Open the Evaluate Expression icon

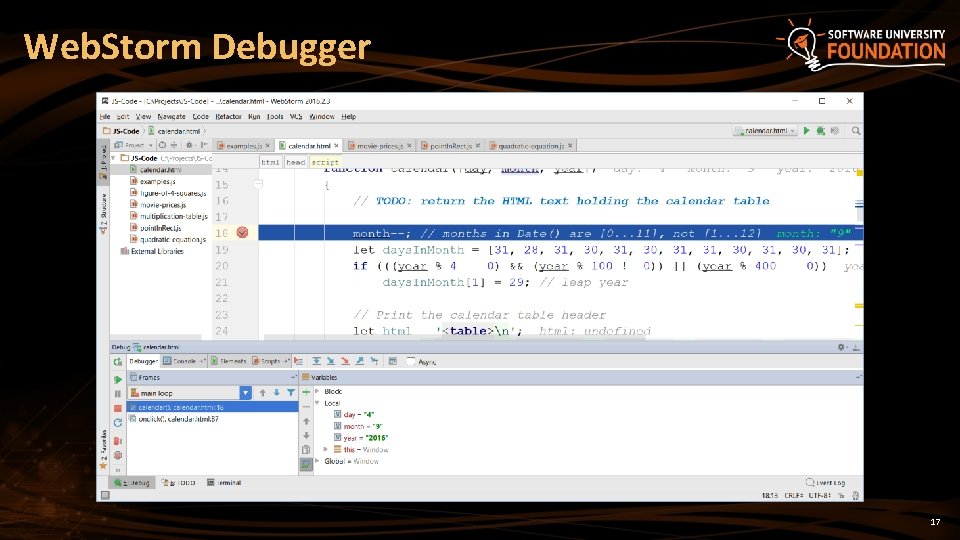coord(393,361)
